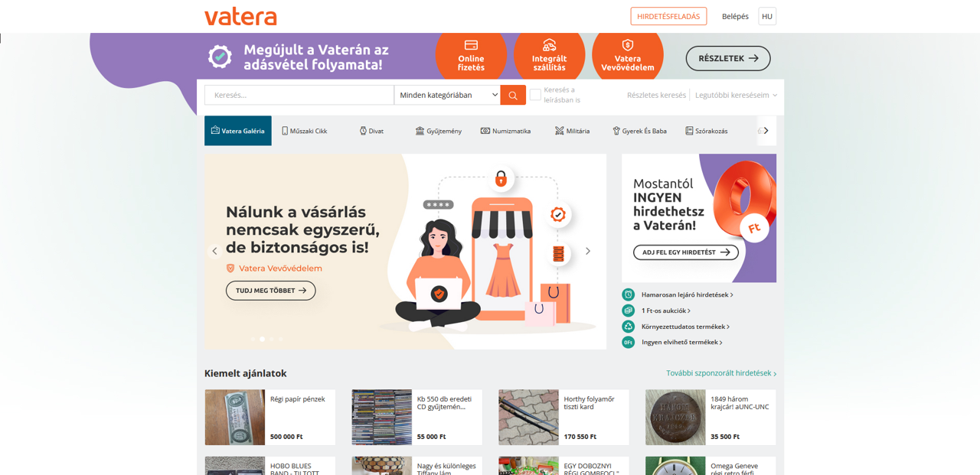Click the 1 Ft-os aukciók coin icon
The image size is (980, 475).
click(x=629, y=311)
